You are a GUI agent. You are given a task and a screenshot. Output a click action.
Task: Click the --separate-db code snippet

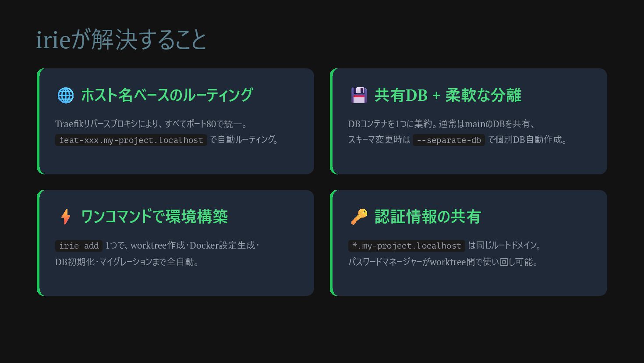(449, 140)
